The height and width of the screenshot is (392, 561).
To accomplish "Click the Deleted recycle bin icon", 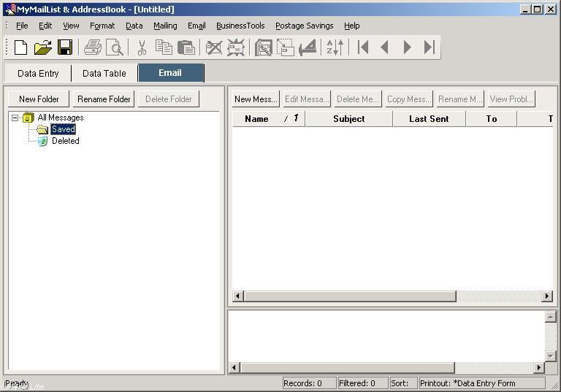I will [42, 141].
